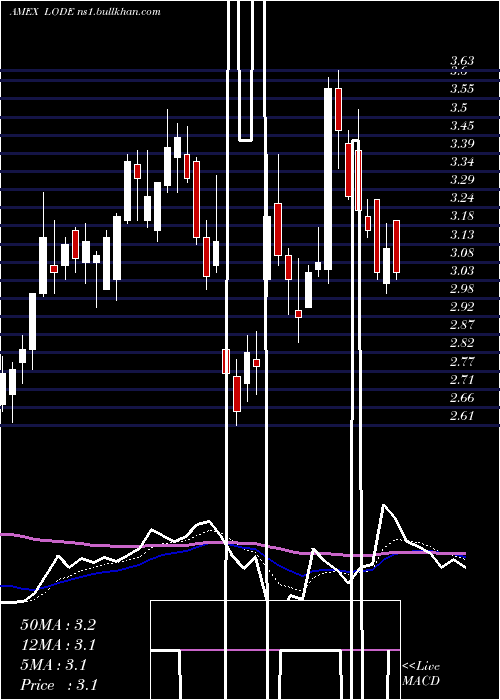Click the 2.82 price axis label

pos(462,343)
